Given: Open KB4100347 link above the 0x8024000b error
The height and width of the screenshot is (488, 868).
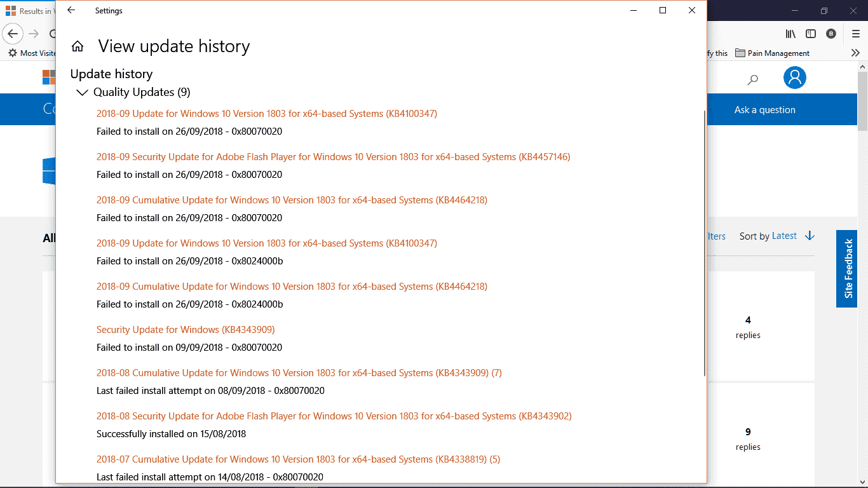Looking at the screenshot, I should [x=267, y=243].
